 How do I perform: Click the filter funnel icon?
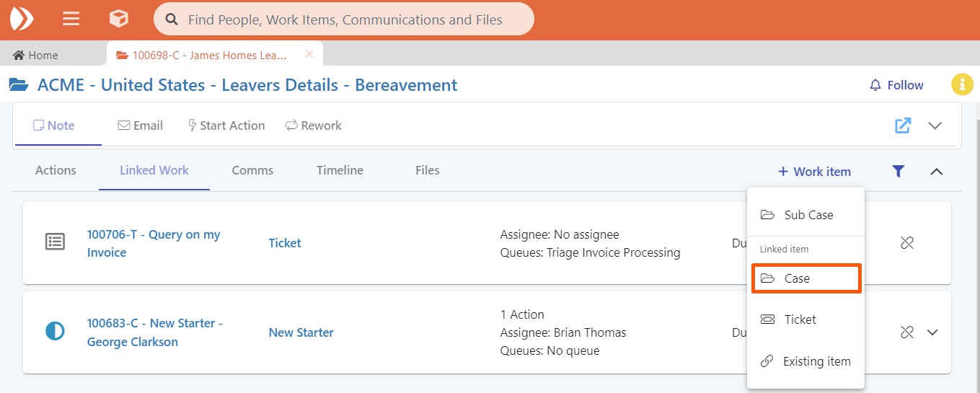898,172
